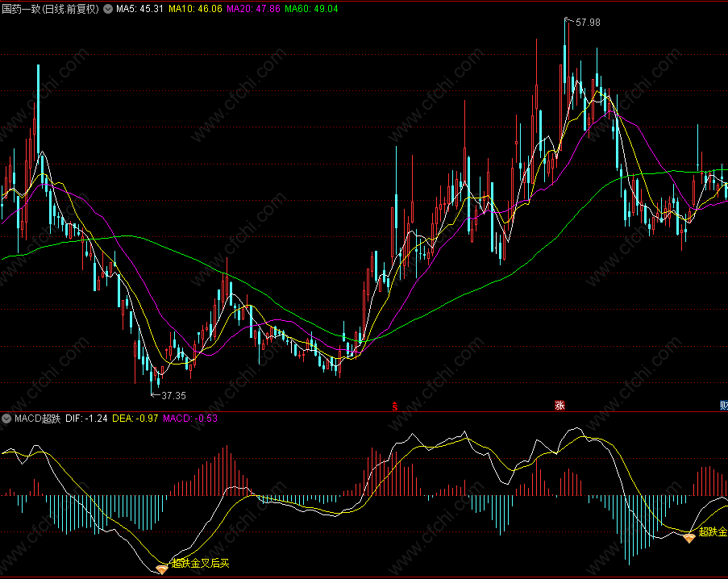Click the DIF: -1.24 indicator value
728x579 pixels.
tap(86, 419)
